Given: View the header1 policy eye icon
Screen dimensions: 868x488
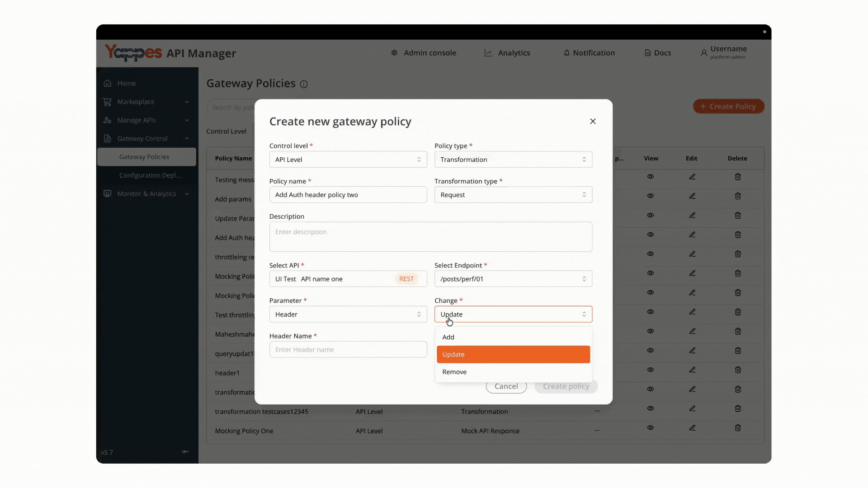Looking at the screenshot, I should [x=651, y=370].
